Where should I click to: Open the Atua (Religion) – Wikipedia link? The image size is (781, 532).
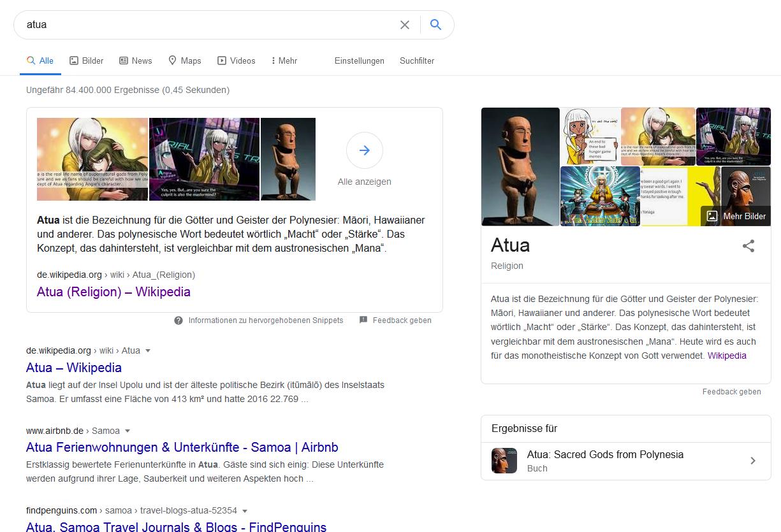pyautogui.click(x=113, y=292)
